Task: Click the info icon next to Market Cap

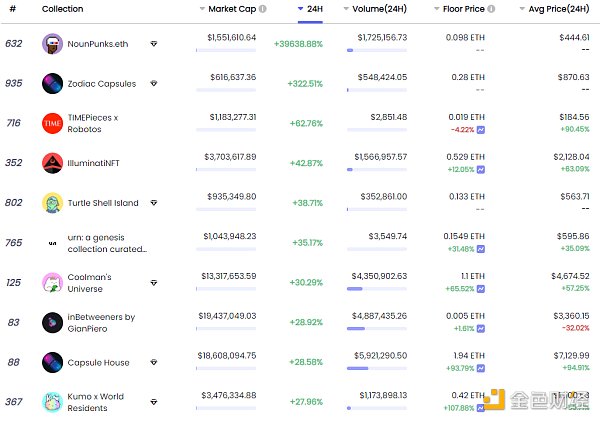Action: (x=262, y=9)
